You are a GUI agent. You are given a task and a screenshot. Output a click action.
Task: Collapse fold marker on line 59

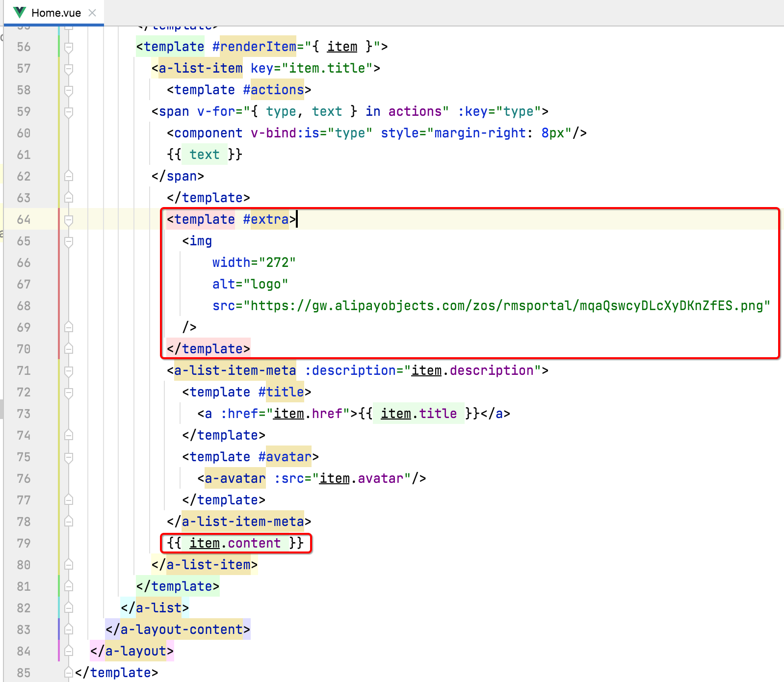pos(69,112)
